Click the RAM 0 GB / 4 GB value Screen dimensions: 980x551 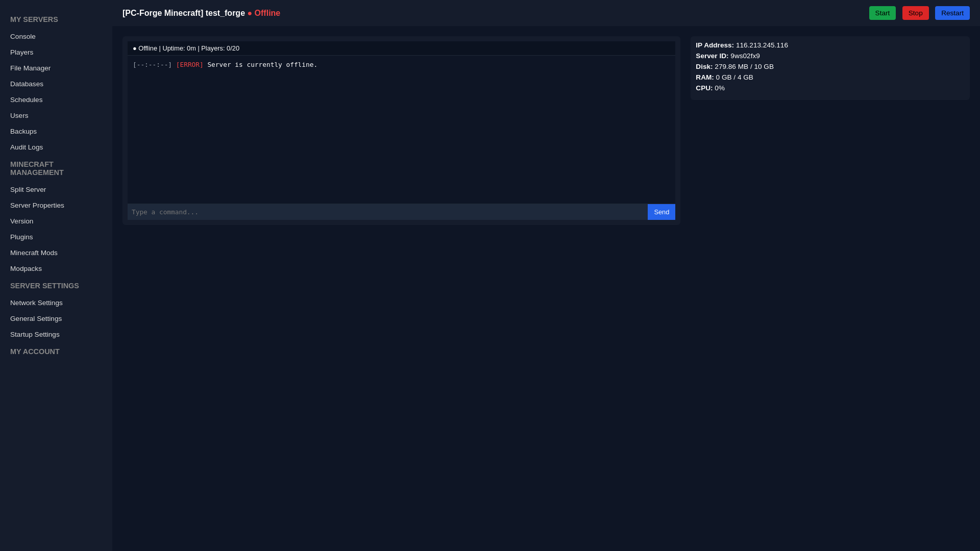coord(724,78)
